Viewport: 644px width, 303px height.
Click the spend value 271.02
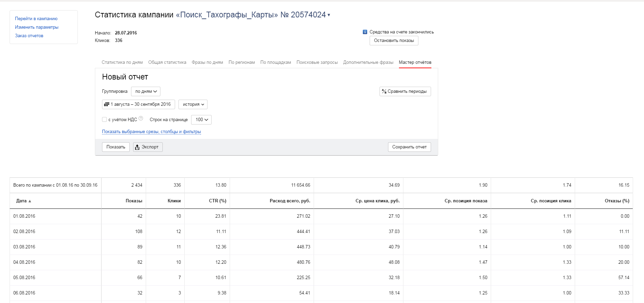[303, 216]
